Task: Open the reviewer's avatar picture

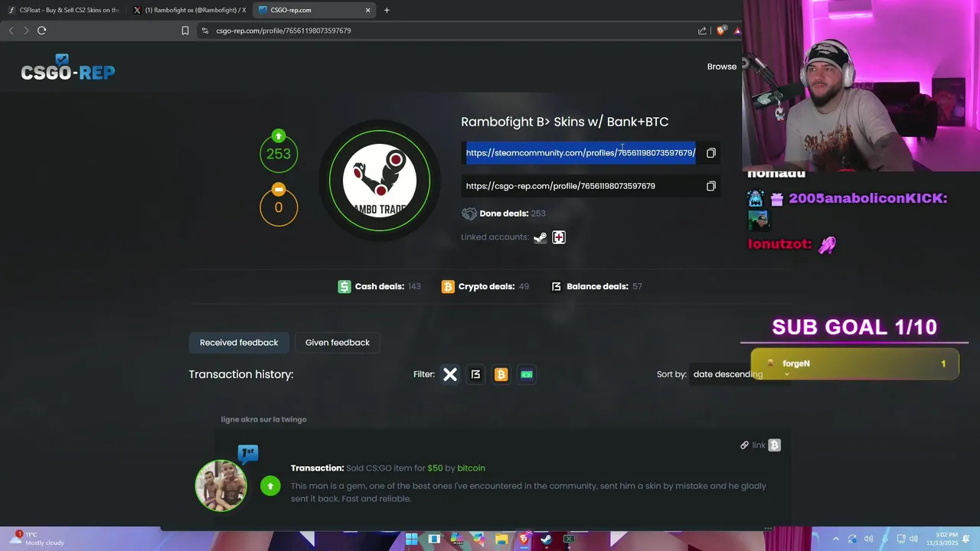Action: pos(221,485)
